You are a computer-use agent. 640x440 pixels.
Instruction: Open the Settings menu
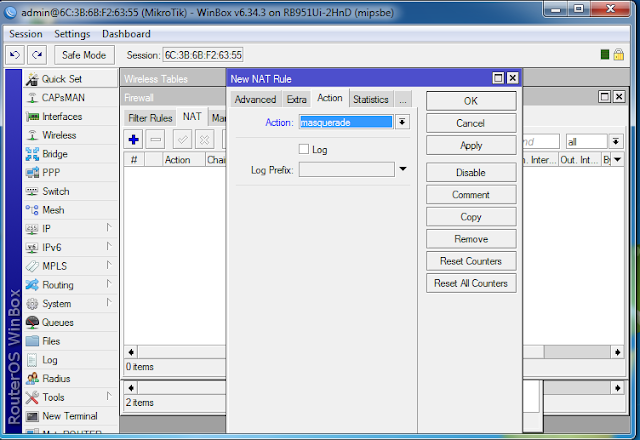[72, 34]
